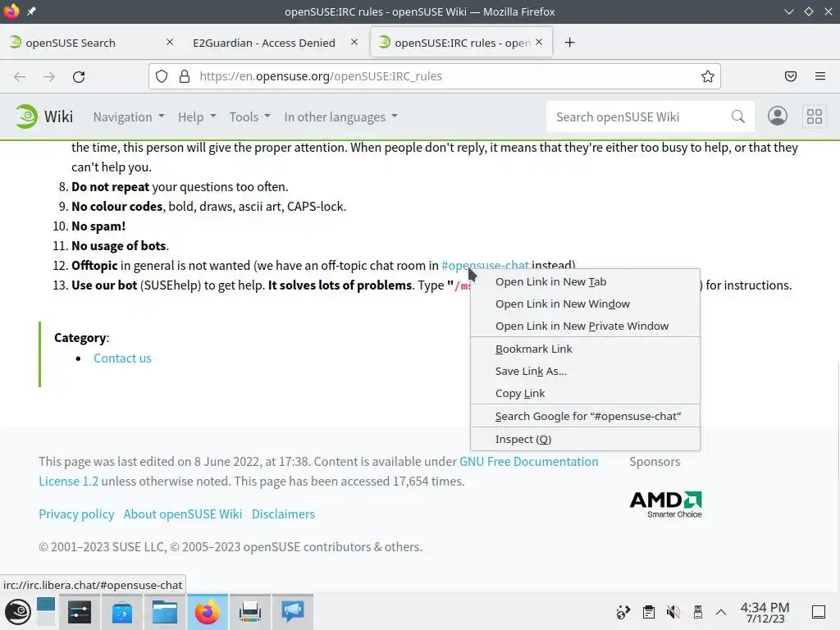Open About openSUSE Wiki link
Image resolution: width=840 pixels, height=630 pixels.
pyautogui.click(x=183, y=514)
